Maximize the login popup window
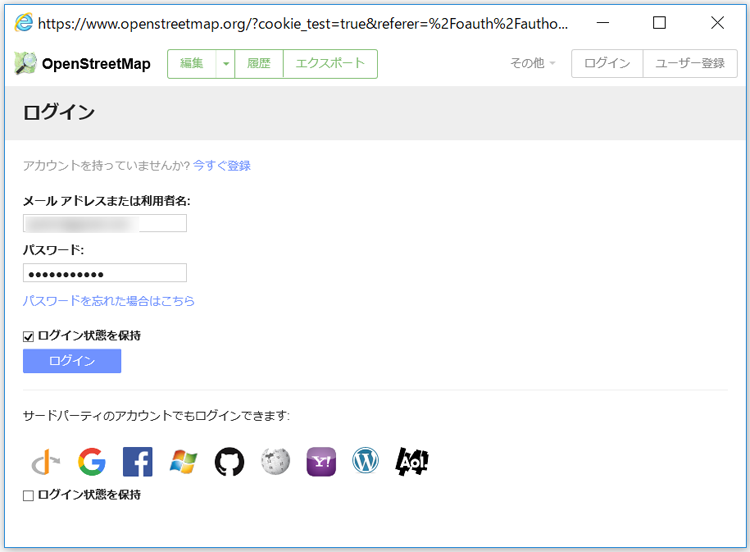750x552 pixels. pyautogui.click(x=660, y=22)
